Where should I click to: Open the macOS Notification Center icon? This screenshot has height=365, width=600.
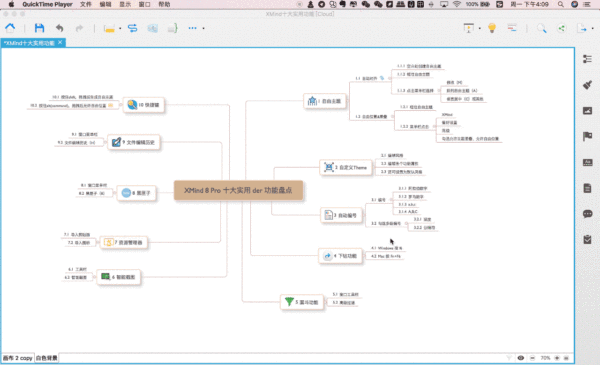click(587, 4)
